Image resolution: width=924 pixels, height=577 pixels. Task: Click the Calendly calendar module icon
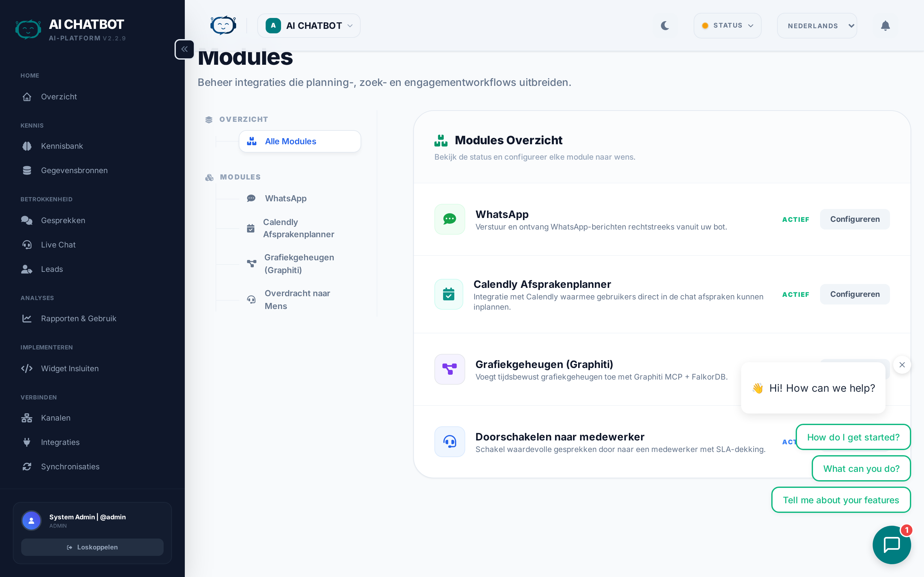[449, 294]
